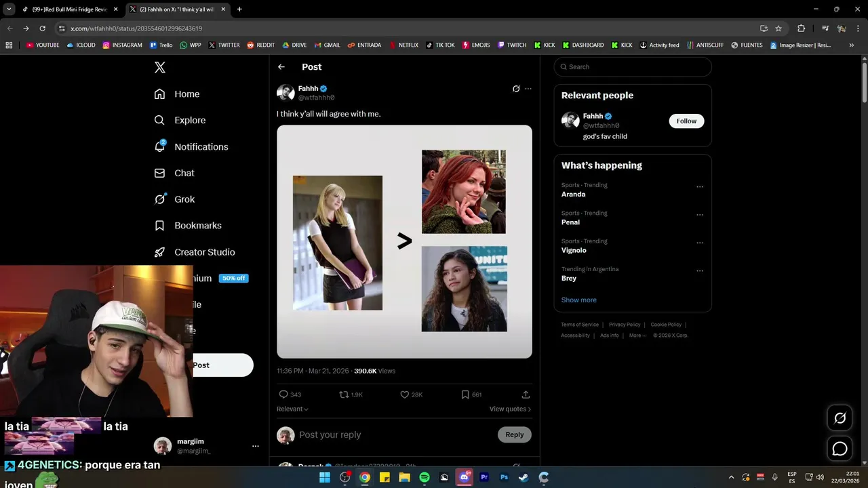Click the X logo in the sidebar
Viewport: 868px width, 488px height.
[160, 67]
